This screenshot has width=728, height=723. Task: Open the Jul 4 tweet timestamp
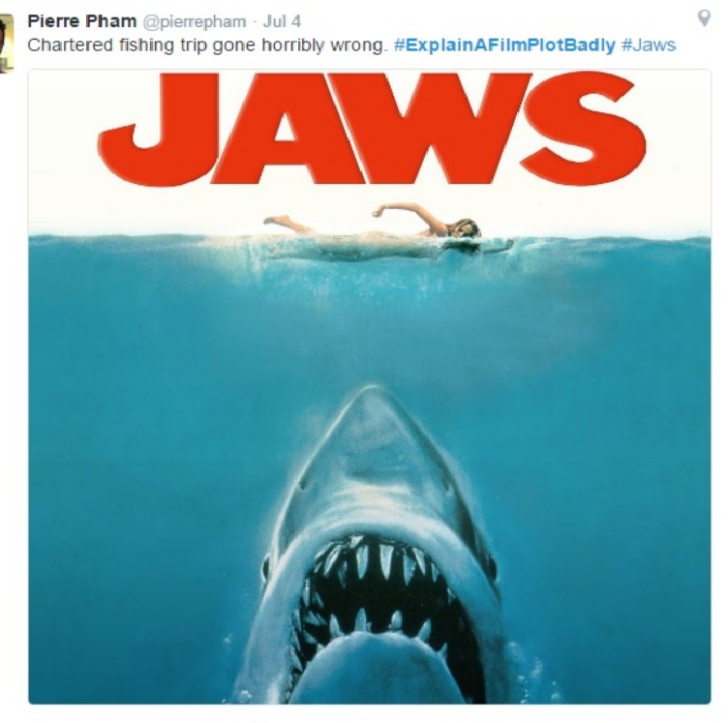tap(282, 21)
